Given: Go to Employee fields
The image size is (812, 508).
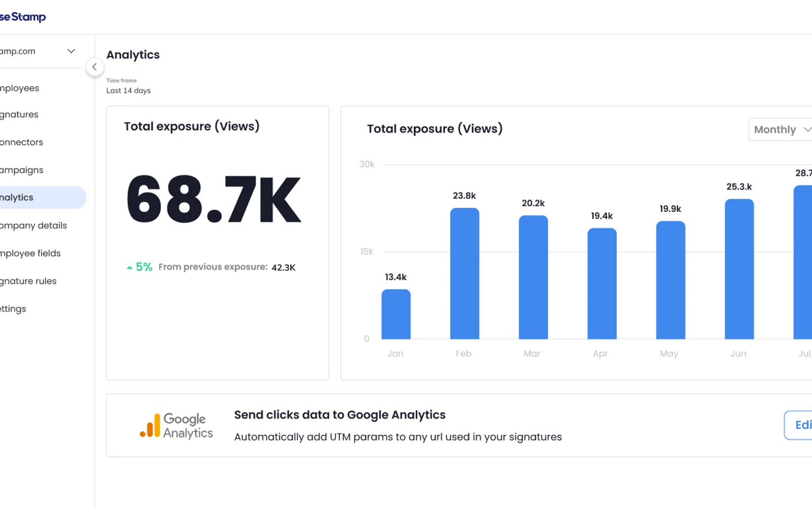Looking at the screenshot, I should tap(30, 253).
